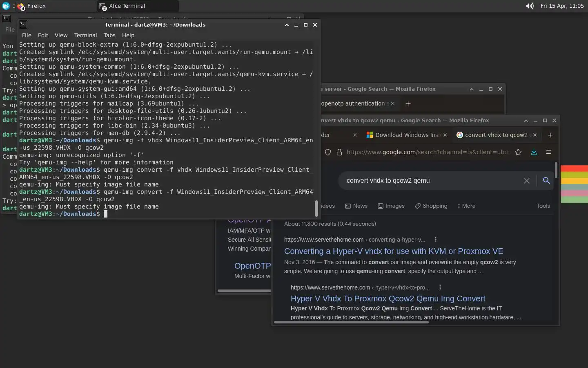Open the File menu in the background terminal

pyautogui.click(x=9, y=29)
